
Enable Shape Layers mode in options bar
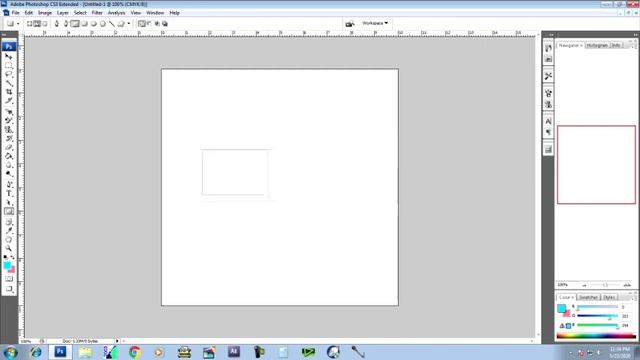pos(29,24)
